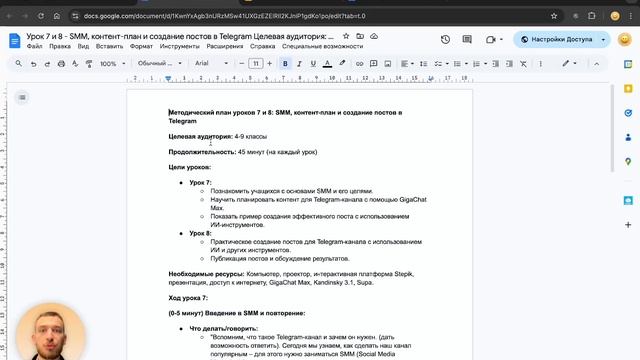Clear the text formatting

click(523, 64)
